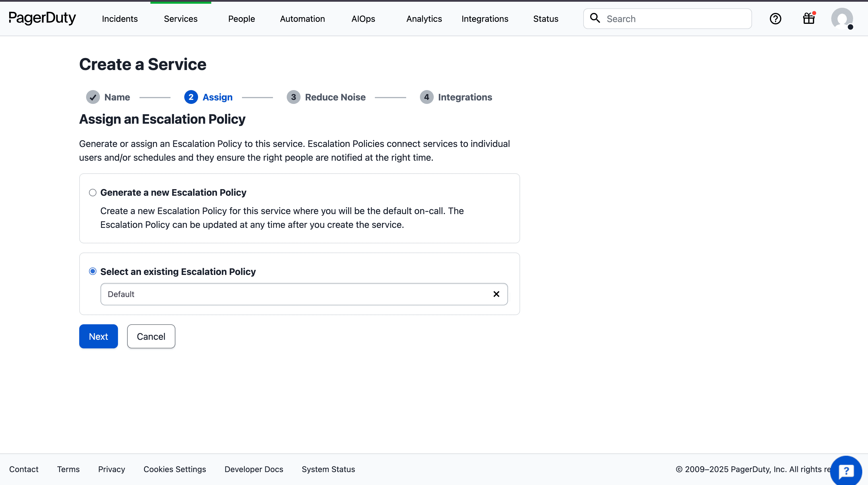The image size is (868, 485).
Task: Open the support chat bubble
Action: pos(847,470)
